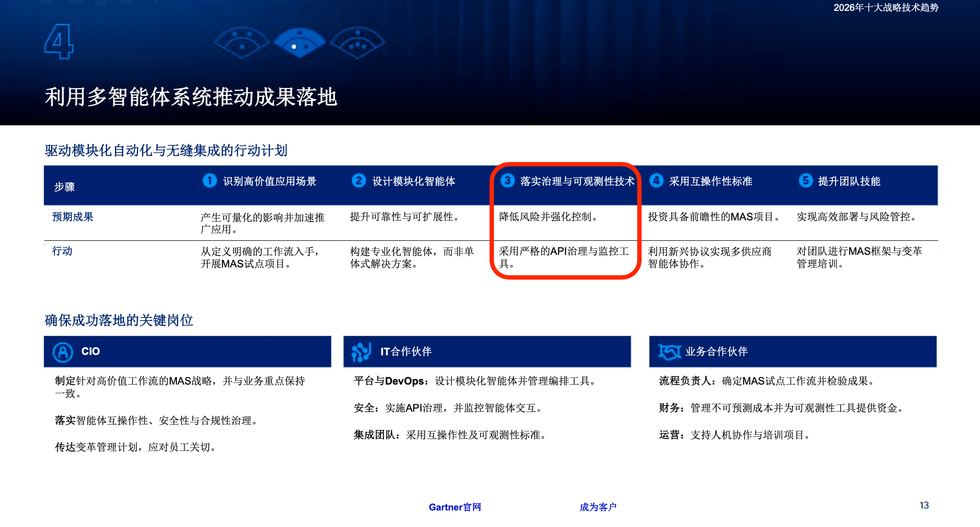Viewport: 980px width, 527px height.
Task: Click the left fan-shaped diagram icon
Action: pos(242,43)
